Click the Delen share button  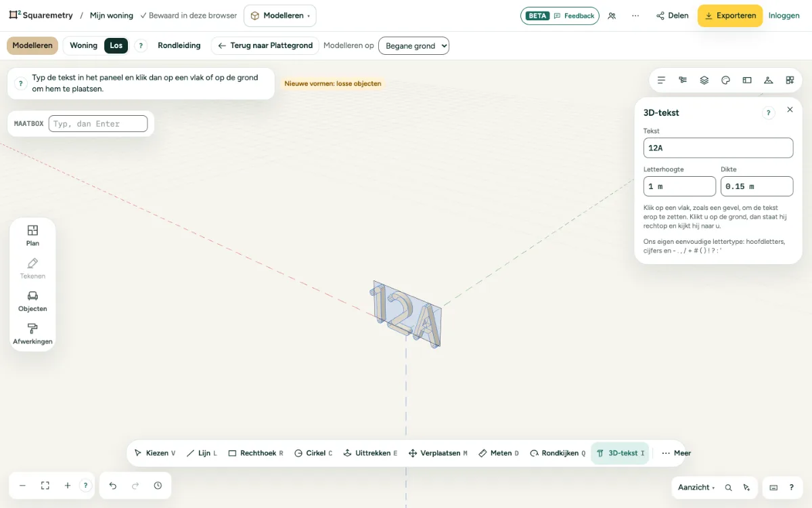[x=672, y=16]
